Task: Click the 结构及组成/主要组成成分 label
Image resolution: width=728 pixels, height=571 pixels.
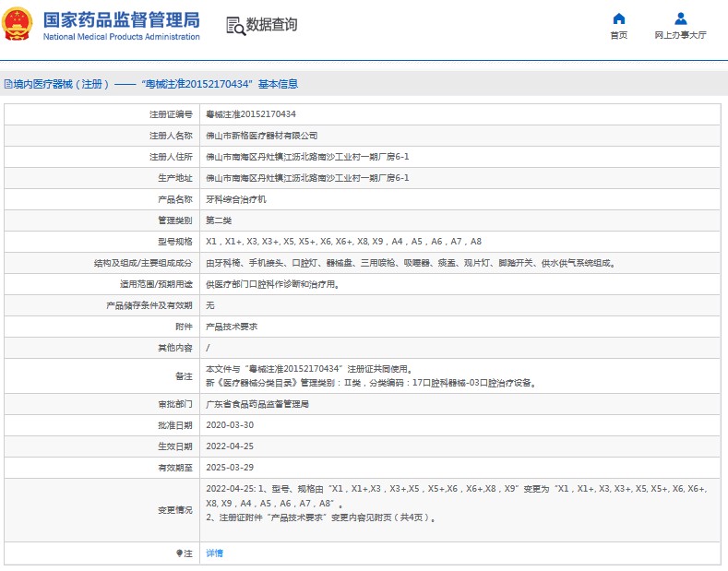Action: point(143,263)
